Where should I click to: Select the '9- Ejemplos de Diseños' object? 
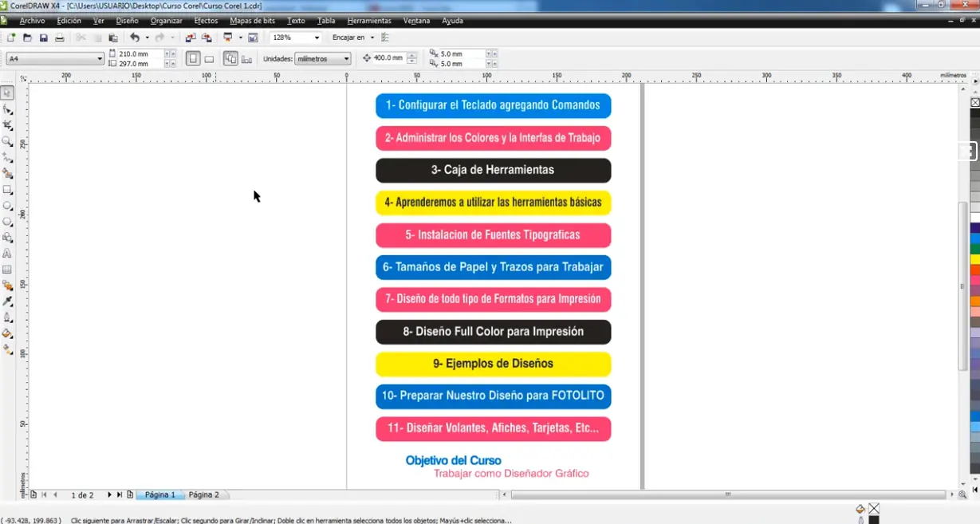(493, 364)
